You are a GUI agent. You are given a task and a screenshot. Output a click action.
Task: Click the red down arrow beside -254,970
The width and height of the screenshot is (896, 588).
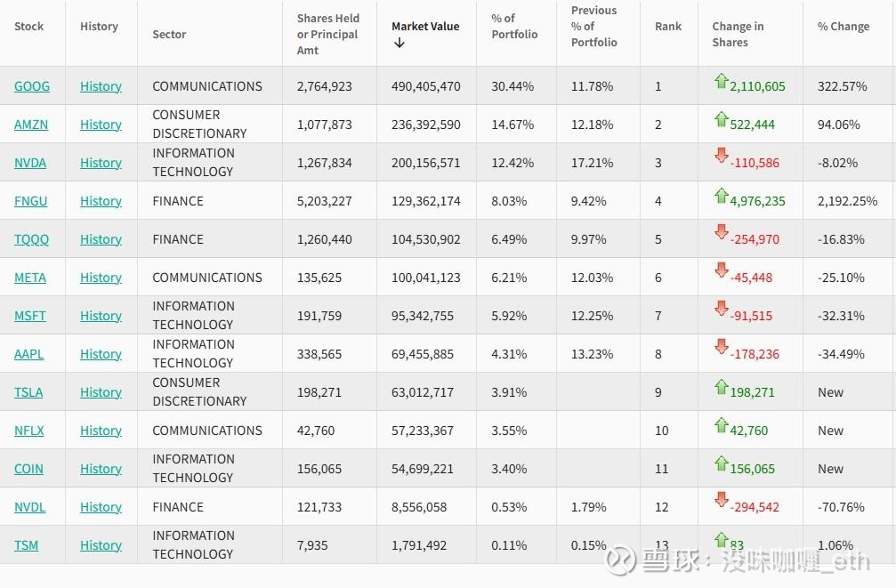721,231
